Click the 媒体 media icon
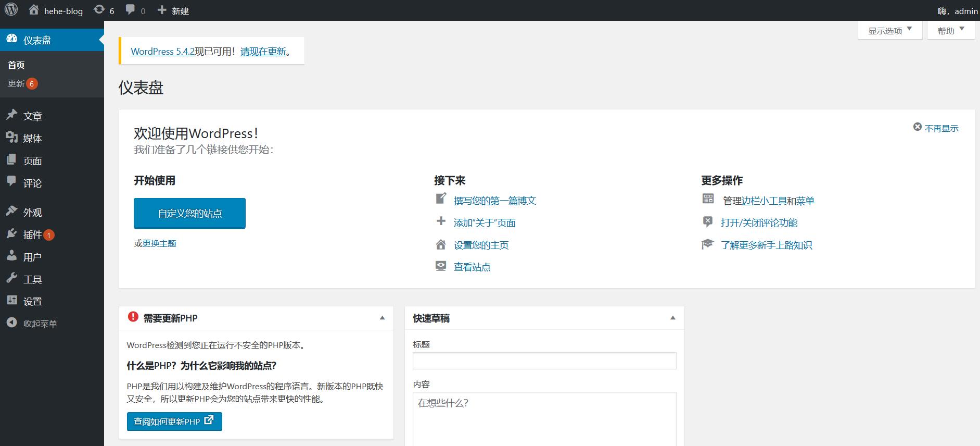980x446 pixels. coord(11,137)
